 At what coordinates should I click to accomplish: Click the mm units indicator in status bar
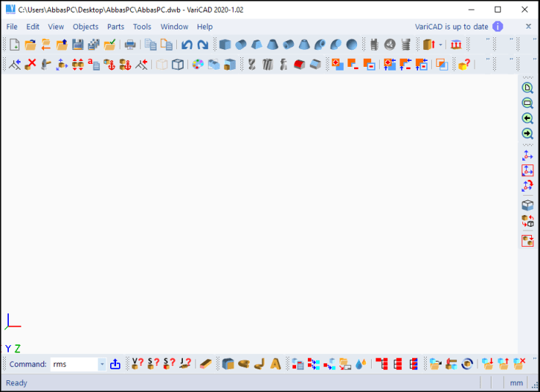516,383
